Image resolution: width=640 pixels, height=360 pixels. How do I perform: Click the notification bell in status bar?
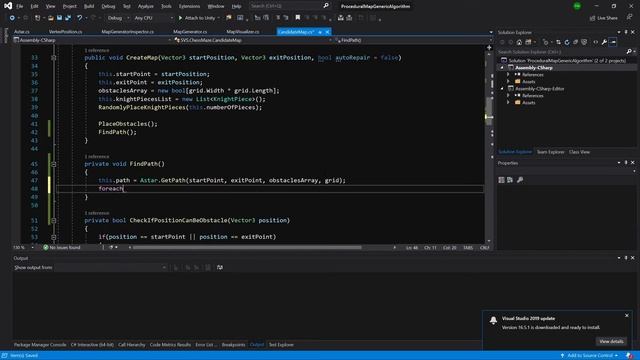click(629, 356)
